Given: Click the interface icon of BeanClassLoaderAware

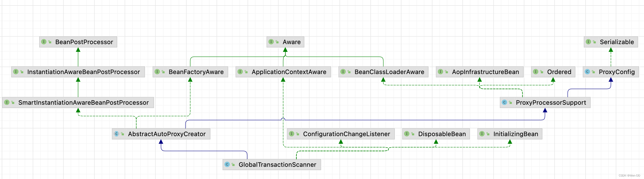Looking at the screenshot, I should click(343, 72).
